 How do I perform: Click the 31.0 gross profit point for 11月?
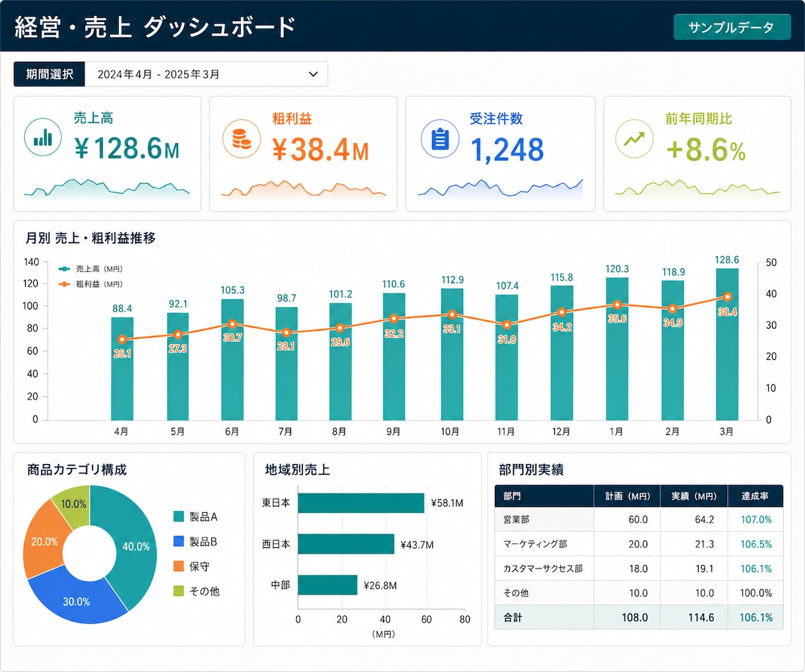(507, 325)
